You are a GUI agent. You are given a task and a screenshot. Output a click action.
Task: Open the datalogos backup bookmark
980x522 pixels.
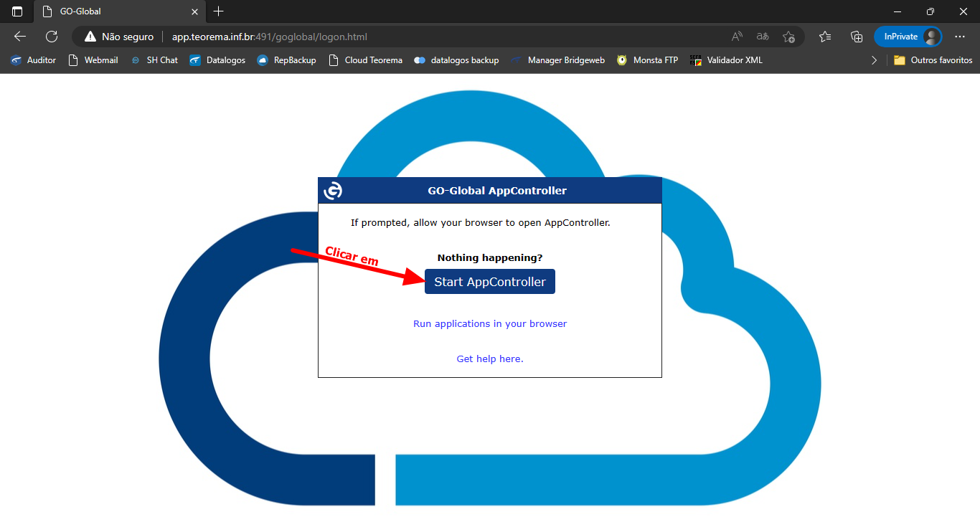456,60
